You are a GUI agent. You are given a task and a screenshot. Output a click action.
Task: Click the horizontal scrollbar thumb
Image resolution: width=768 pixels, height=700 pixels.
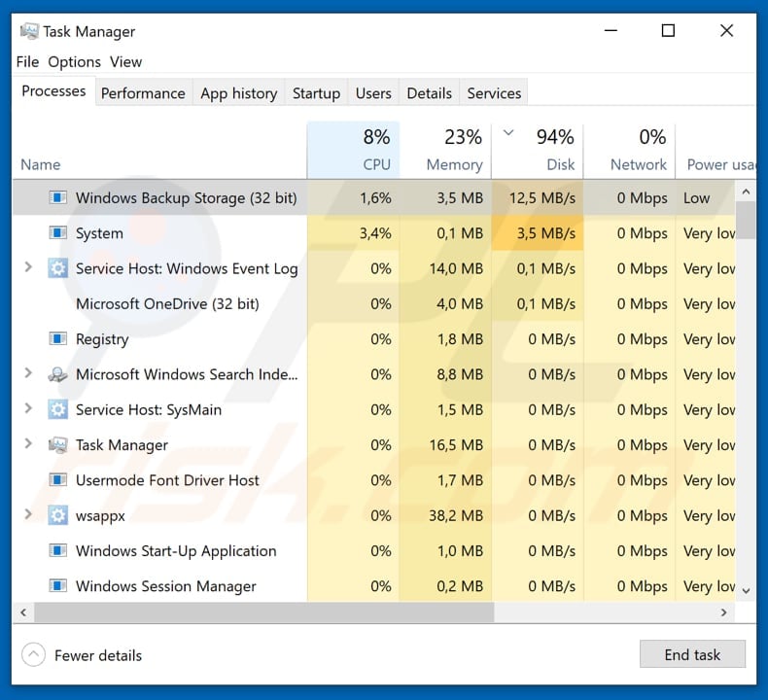click(x=264, y=612)
